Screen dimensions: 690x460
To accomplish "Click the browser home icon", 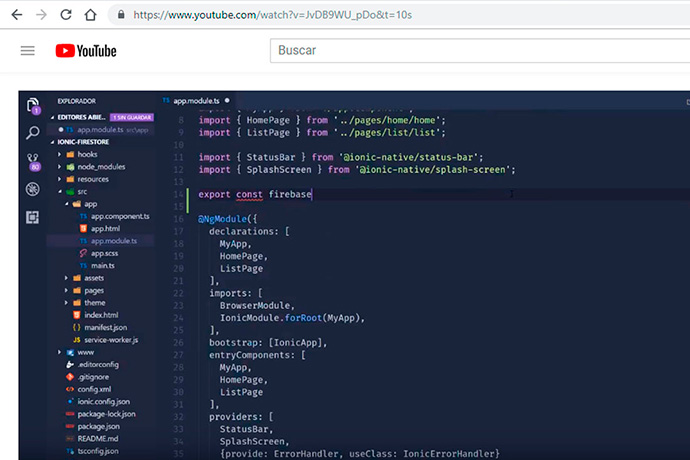I will 90,15.
